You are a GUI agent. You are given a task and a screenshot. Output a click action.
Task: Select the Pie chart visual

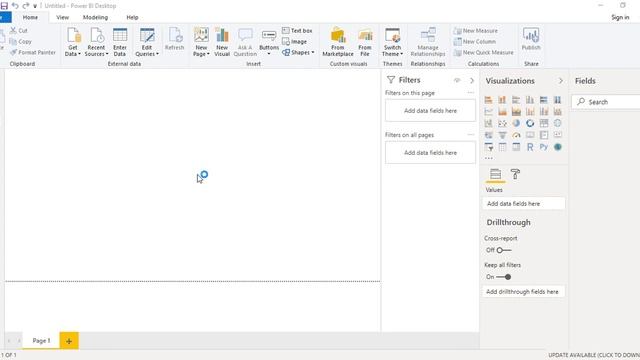pyautogui.click(x=516, y=123)
